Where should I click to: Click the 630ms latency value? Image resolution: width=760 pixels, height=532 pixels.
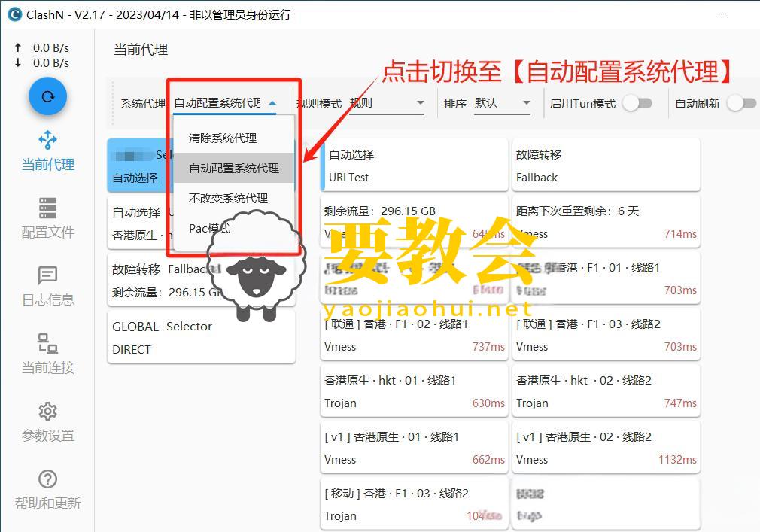coord(488,403)
